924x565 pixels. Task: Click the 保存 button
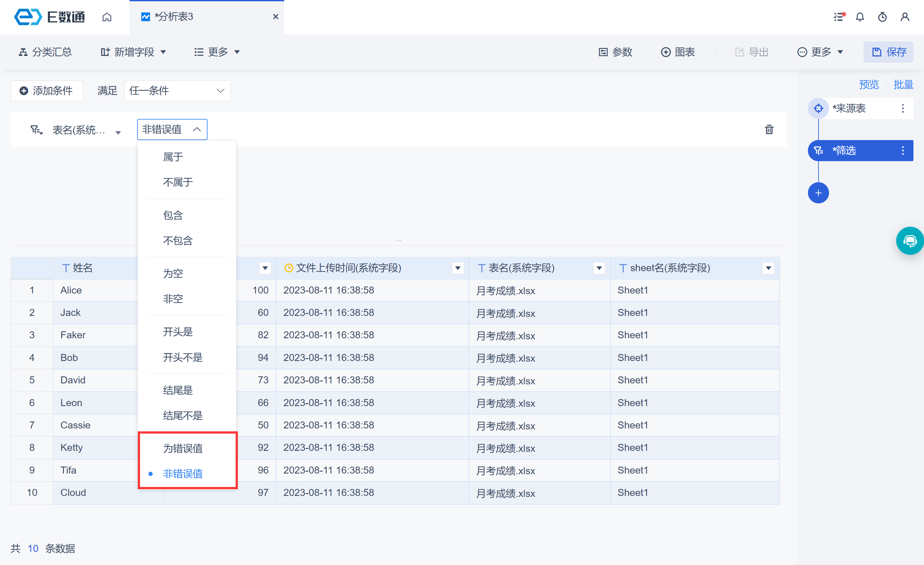pyautogui.click(x=889, y=52)
